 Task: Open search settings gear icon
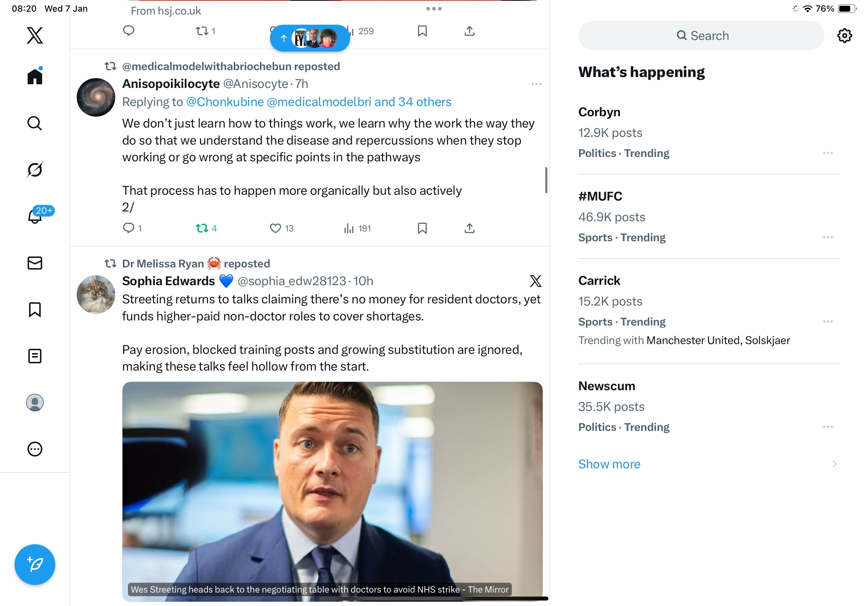[844, 36]
